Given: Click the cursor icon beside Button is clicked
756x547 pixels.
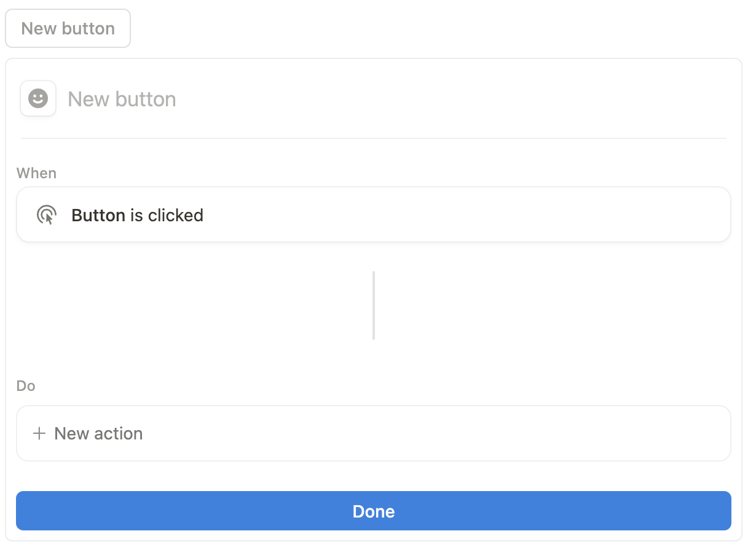Looking at the screenshot, I should coord(47,214).
